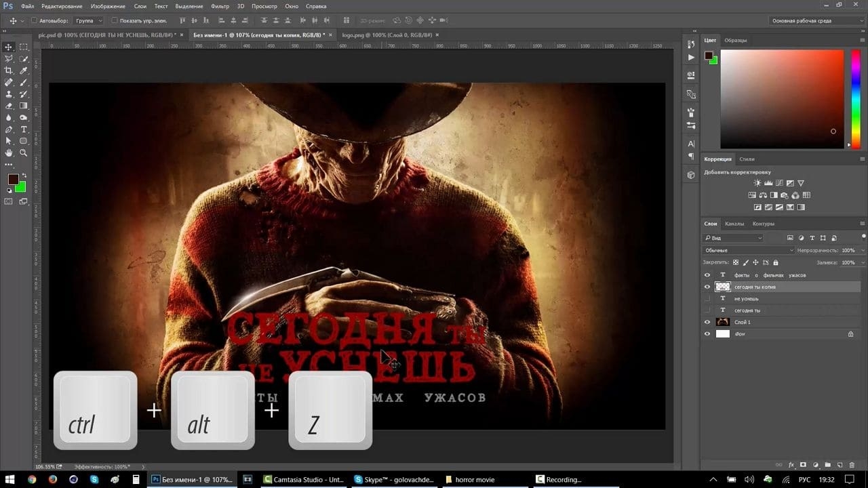
Task: Open the workspace switcher dropdown
Action: pyautogui.click(x=817, y=20)
